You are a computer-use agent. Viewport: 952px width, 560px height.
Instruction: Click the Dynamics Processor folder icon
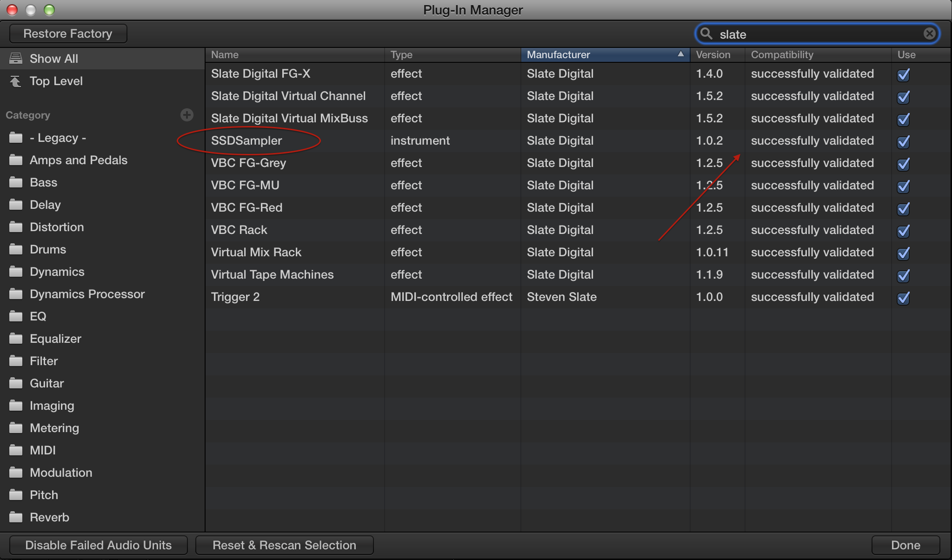[x=16, y=294]
